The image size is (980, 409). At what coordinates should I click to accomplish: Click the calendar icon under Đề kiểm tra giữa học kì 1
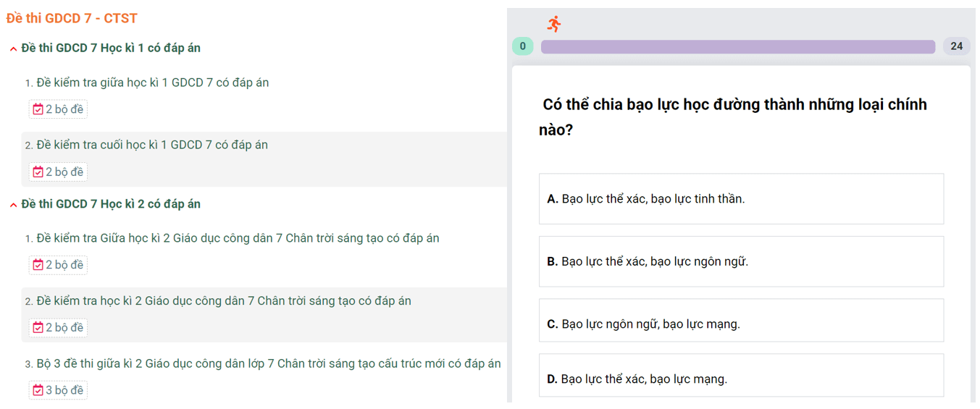click(x=38, y=109)
